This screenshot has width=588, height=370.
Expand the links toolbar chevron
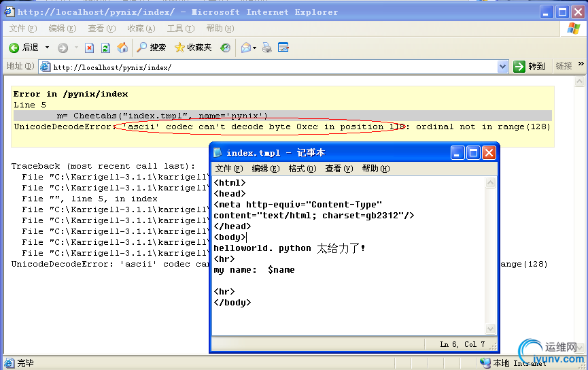(581, 64)
